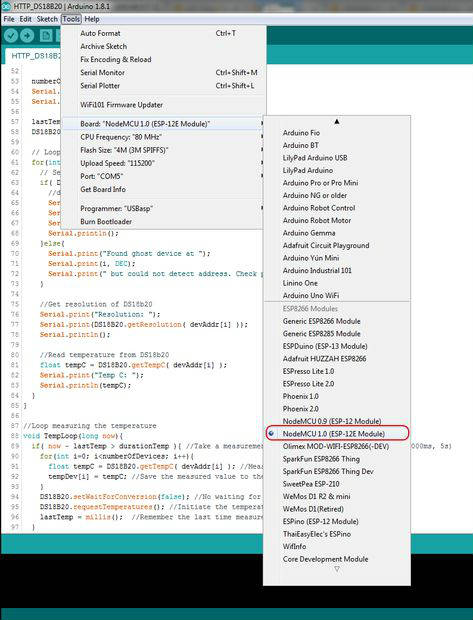Select Arduino Uno WiFi board
The width and height of the screenshot is (473, 620).
pyautogui.click(x=337, y=295)
